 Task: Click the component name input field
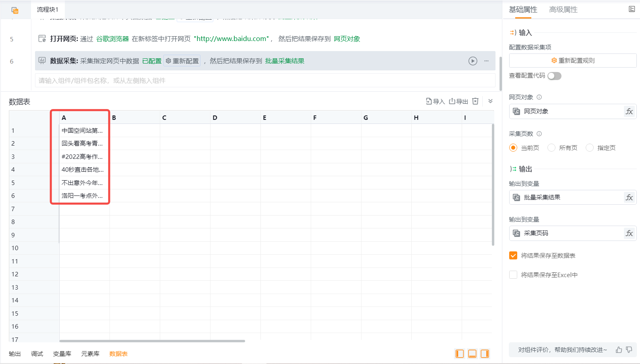(265, 80)
